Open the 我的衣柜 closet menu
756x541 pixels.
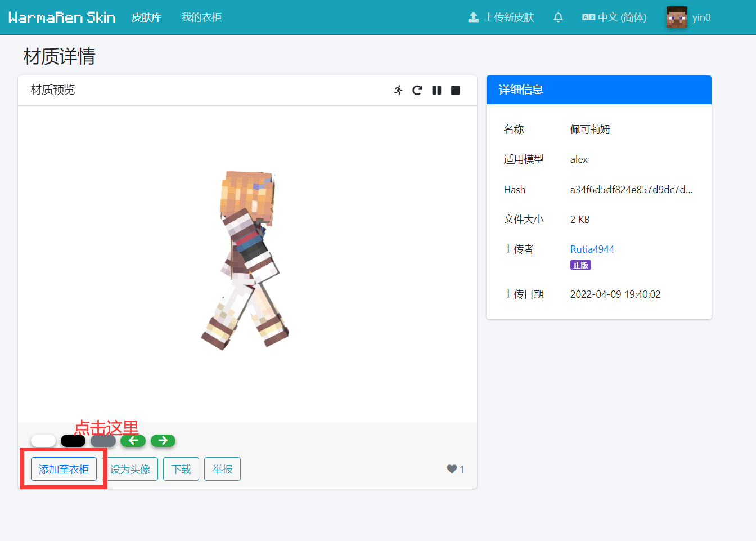[x=201, y=17]
